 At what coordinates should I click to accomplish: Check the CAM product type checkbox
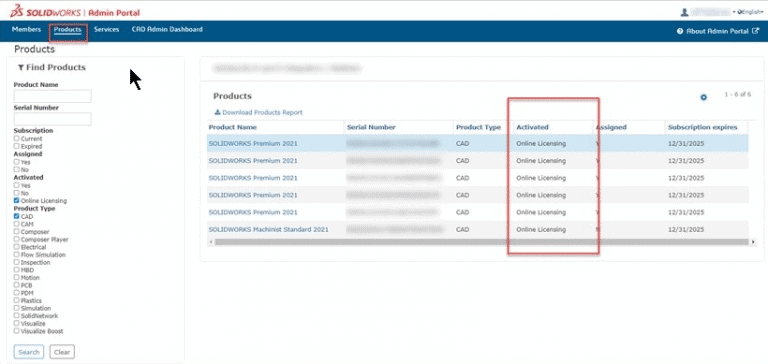[17, 224]
